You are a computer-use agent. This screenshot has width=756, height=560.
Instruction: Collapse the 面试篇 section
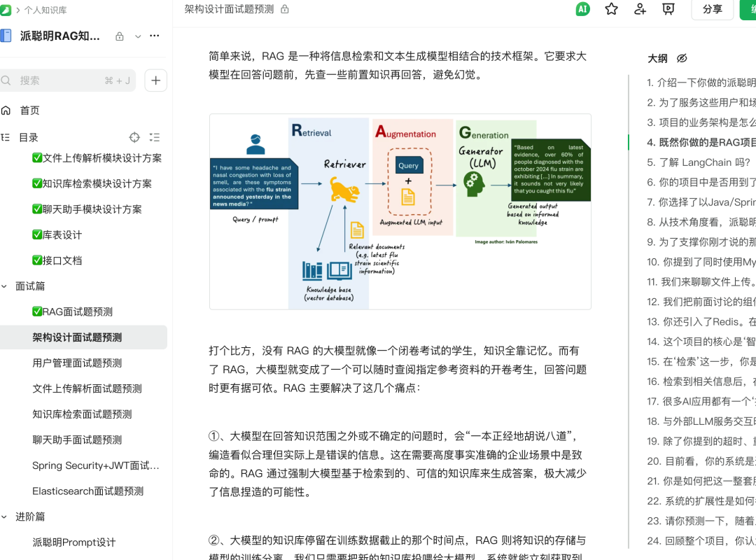[4, 286]
